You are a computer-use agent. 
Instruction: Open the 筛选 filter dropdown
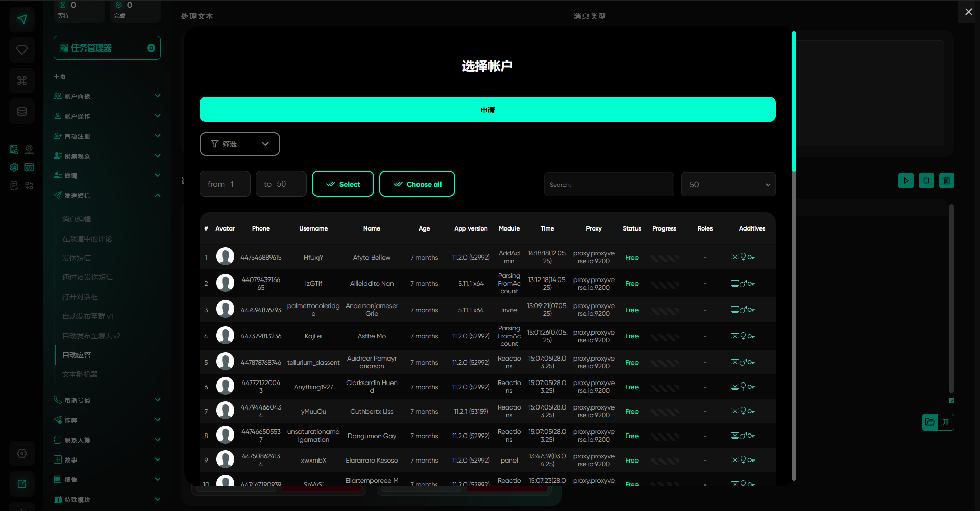pos(239,144)
